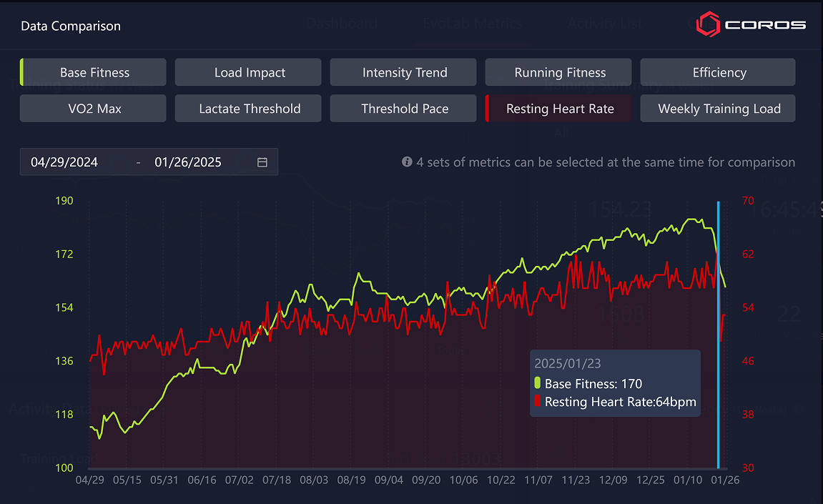Click the COROS logo icon

(x=707, y=24)
